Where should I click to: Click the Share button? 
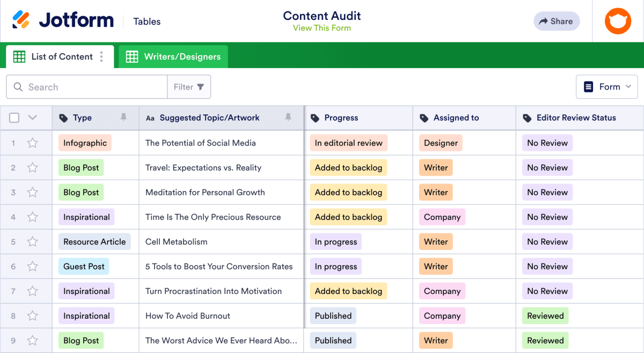556,21
